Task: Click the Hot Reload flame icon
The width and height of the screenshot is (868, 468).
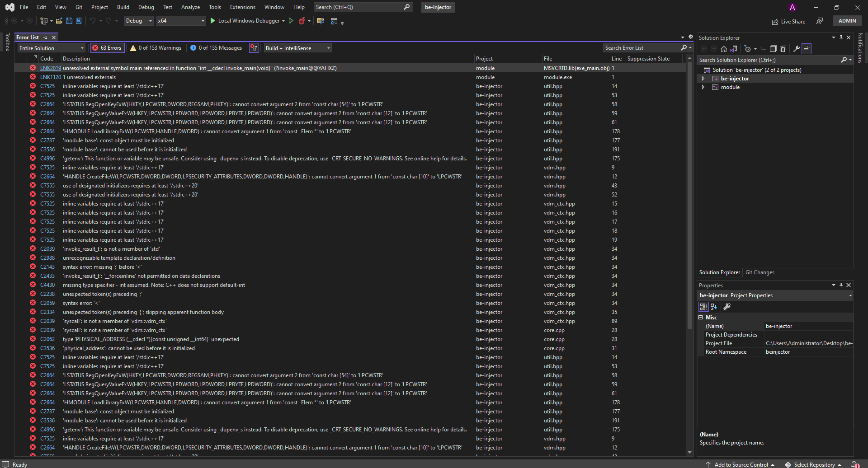Action: pyautogui.click(x=302, y=21)
